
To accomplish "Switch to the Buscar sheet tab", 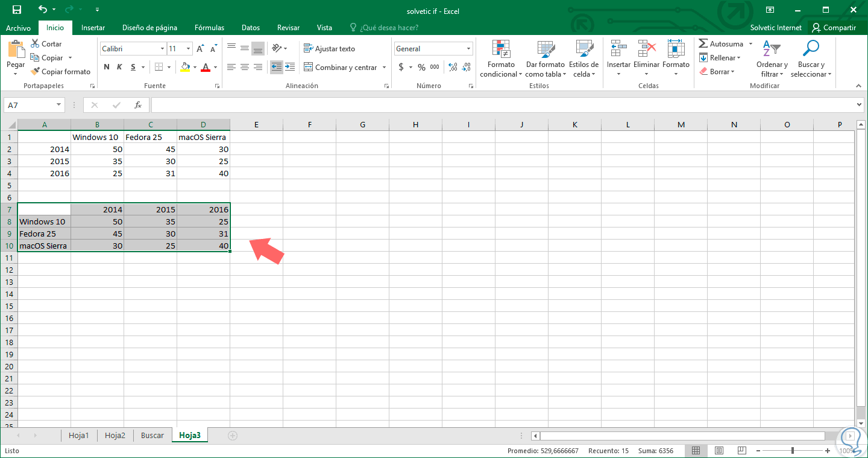I will [x=153, y=436].
